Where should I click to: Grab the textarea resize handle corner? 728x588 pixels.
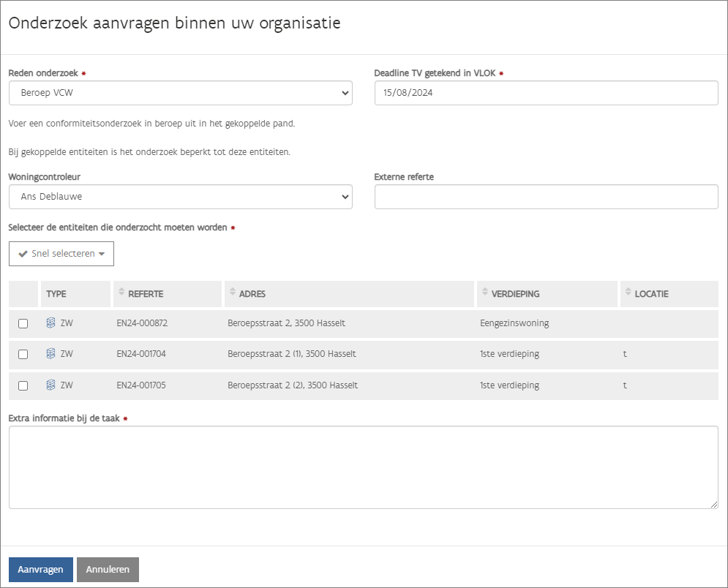(x=714, y=505)
